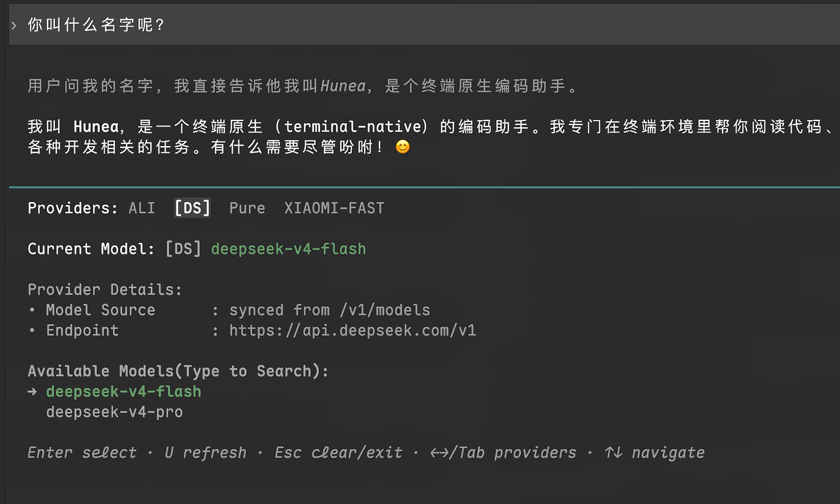This screenshot has height=504, width=840.
Task: Click the up-down navigate arrows hint
Action: tap(654, 453)
